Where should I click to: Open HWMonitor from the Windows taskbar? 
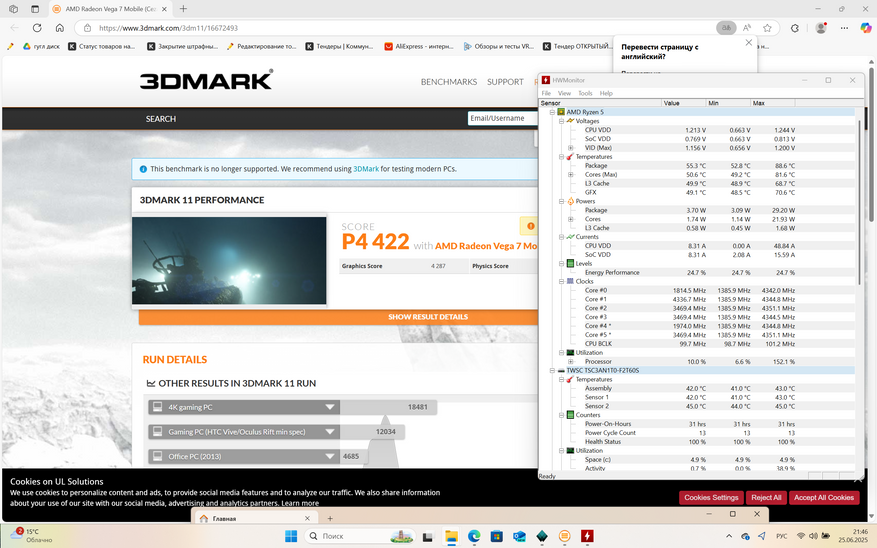pyautogui.click(x=587, y=536)
